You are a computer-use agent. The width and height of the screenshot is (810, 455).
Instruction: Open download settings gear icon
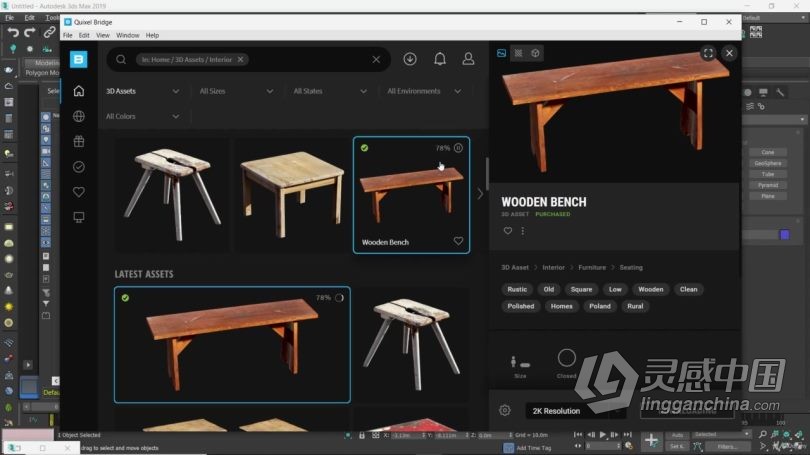tap(505, 411)
